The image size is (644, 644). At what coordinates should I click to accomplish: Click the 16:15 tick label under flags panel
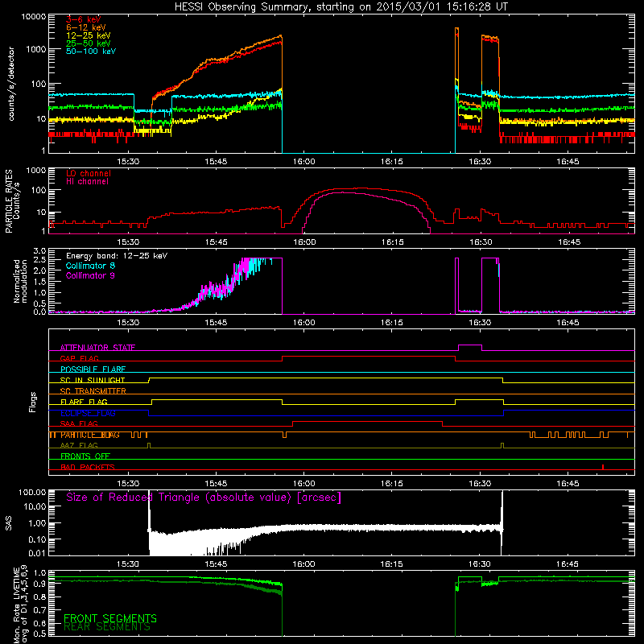[392, 484]
